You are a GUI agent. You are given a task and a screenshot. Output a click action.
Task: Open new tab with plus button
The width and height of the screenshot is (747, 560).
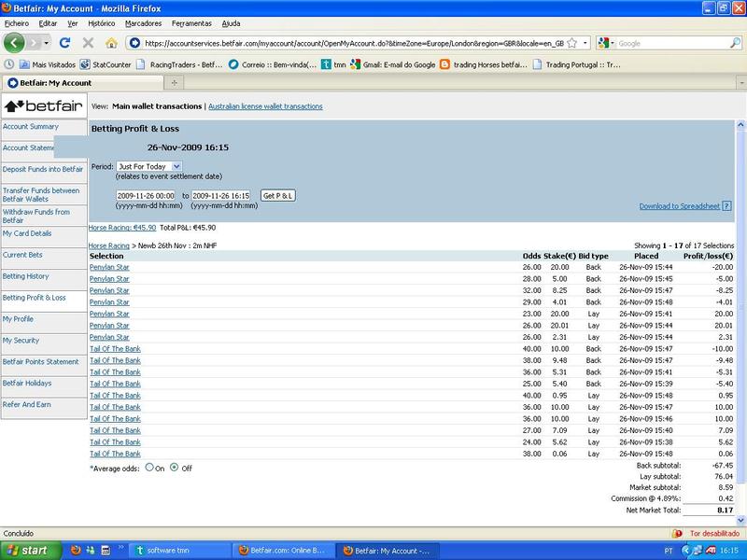[x=175, y=83]
